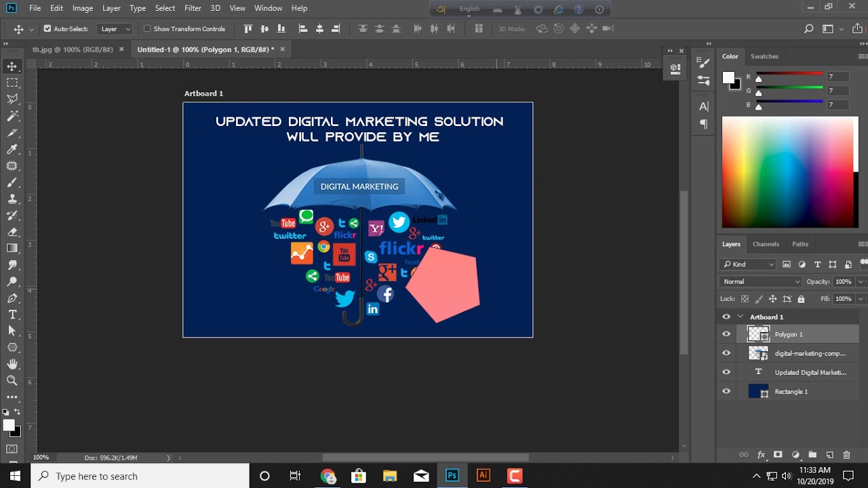Click the foreground color swatch in Color panel
This screenshot has width=868, height=488.
click(728, 78)
